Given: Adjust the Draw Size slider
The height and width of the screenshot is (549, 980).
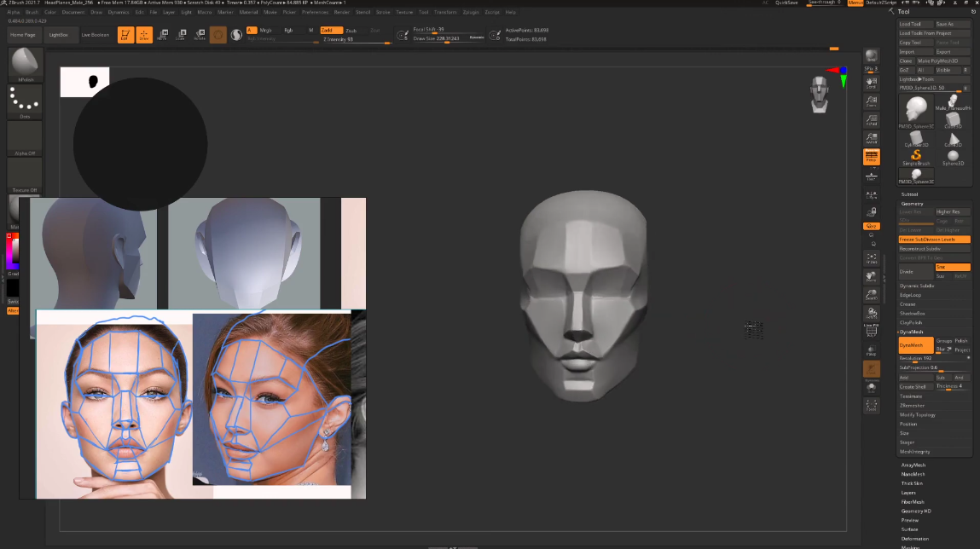Looking at the screenshot, I should (x=449, y=38).
